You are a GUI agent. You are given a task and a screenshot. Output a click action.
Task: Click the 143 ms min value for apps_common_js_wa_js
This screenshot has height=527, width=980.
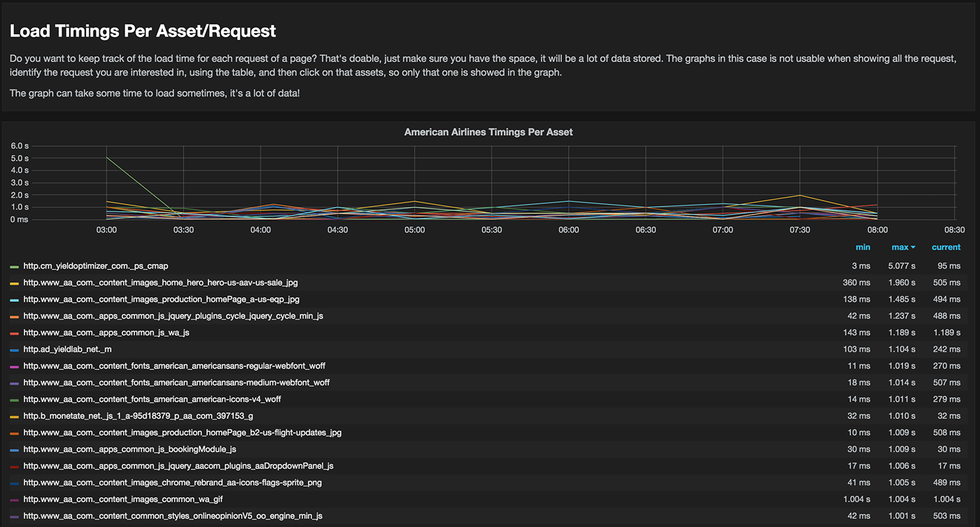(856, 332)
